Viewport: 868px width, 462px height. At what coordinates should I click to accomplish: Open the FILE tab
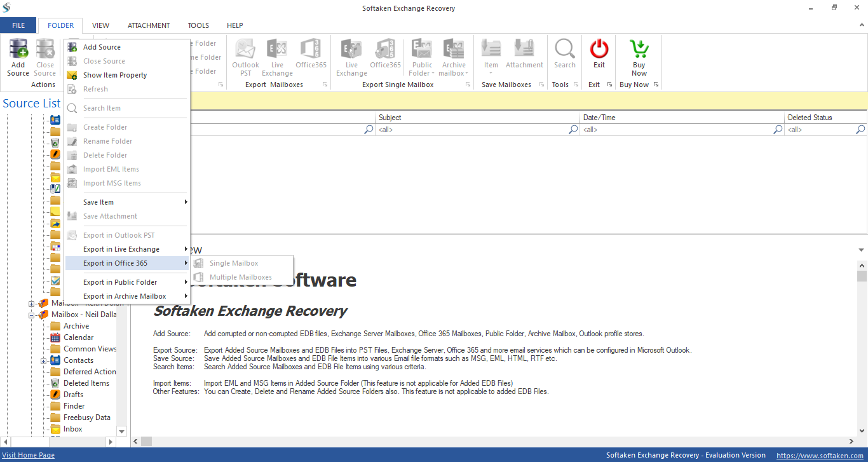(x=18, y=25)
